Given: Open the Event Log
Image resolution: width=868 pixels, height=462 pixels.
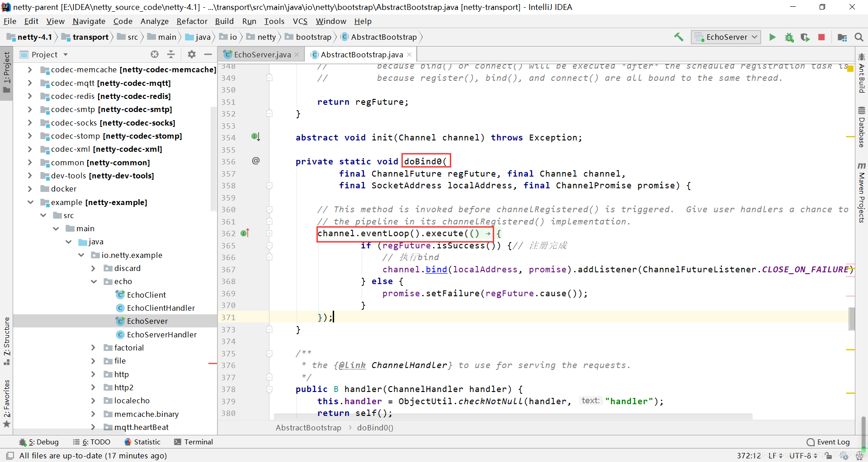Looking at the screenshot, I should click(x=828, y=442).
